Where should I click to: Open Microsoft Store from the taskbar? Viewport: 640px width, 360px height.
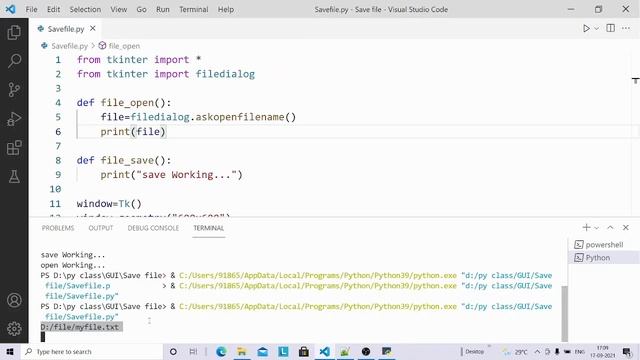(x=304, y=351)
